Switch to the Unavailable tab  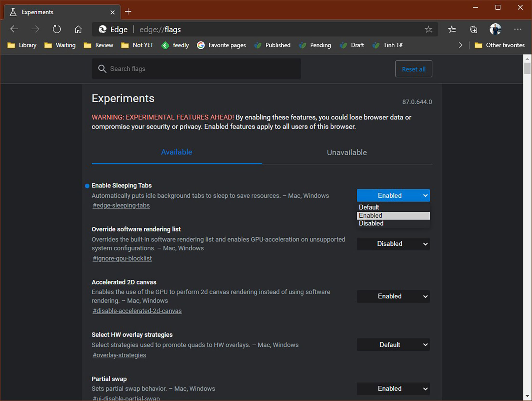pyautogui.click(x=347, y=152)
